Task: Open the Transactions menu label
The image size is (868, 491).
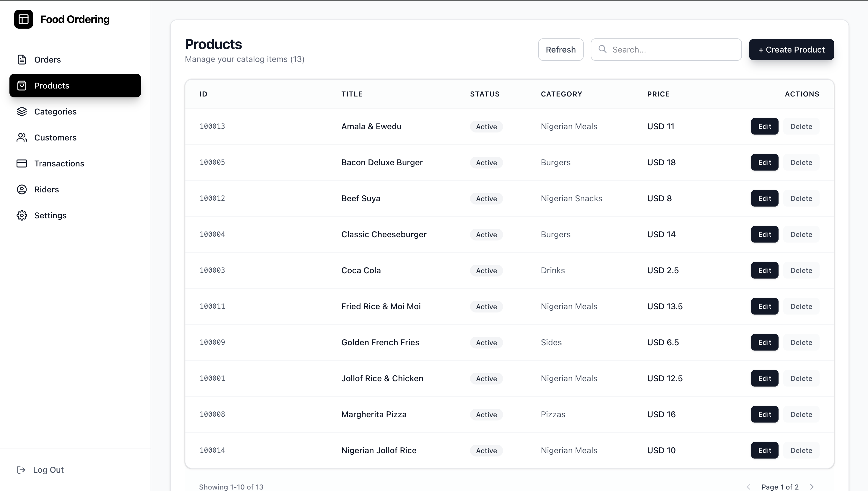Action: pyautogui.click(x=59, y=163)
